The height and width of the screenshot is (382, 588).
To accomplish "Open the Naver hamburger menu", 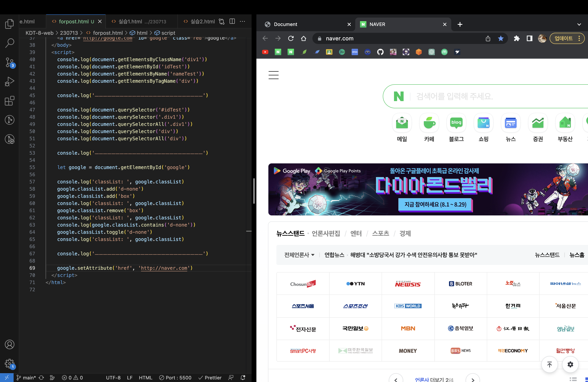I will coord(273,75).
